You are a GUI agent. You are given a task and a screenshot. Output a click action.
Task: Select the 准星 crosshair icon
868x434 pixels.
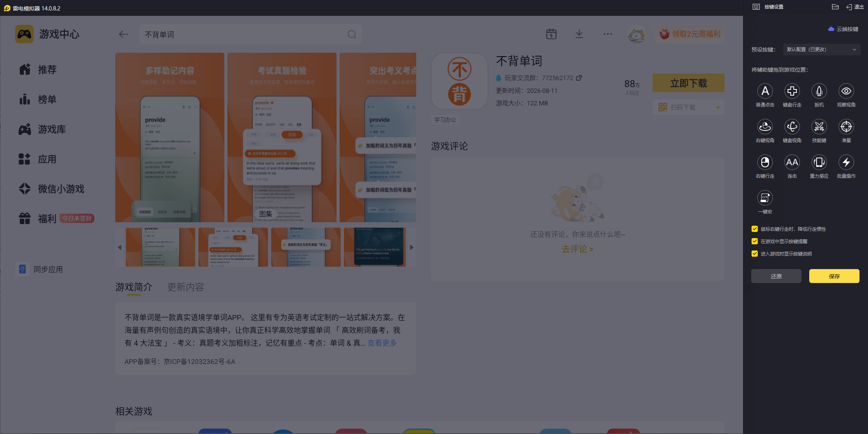846,127
